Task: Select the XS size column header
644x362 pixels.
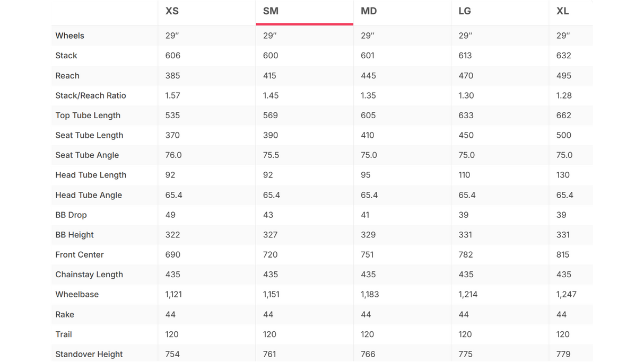Action: pyautogui.click(x=172, y=11)
